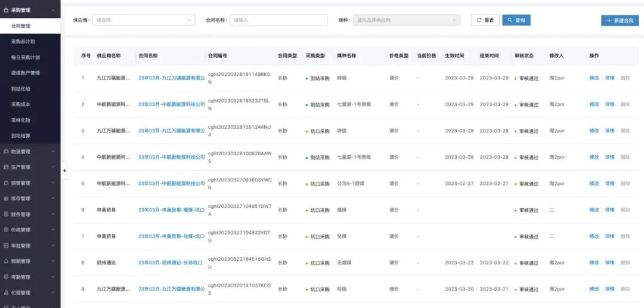Click contract number cght20230322194515GH3U
This screenshot has height=308, width=644.
pos(240,263)
